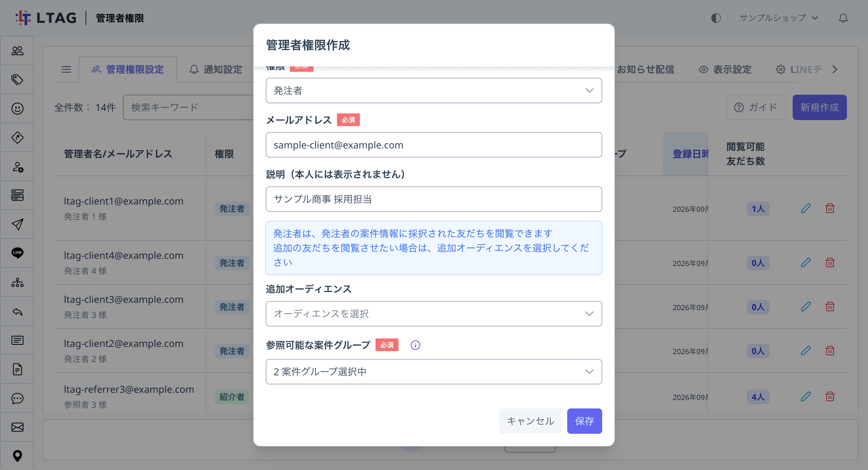This screenshot has height=470, width=868.
Task: Open the smiley face sidebar icon
Action: tap(17, 109)
